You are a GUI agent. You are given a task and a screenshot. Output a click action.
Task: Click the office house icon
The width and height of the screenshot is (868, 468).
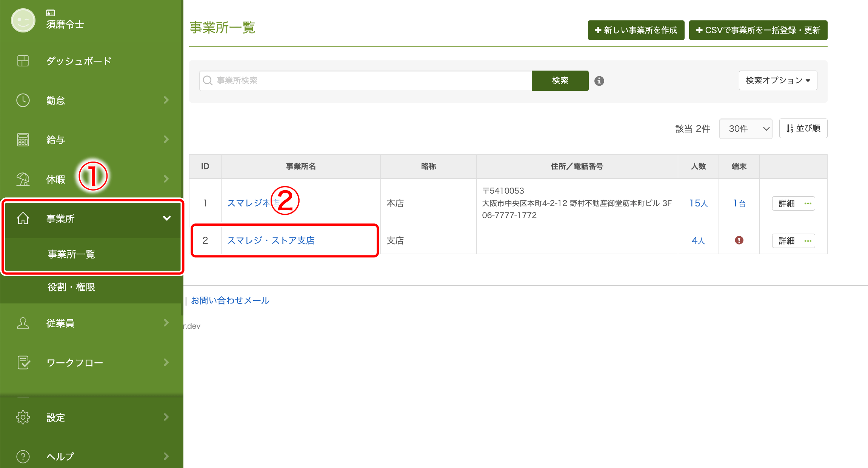(23, 218)
